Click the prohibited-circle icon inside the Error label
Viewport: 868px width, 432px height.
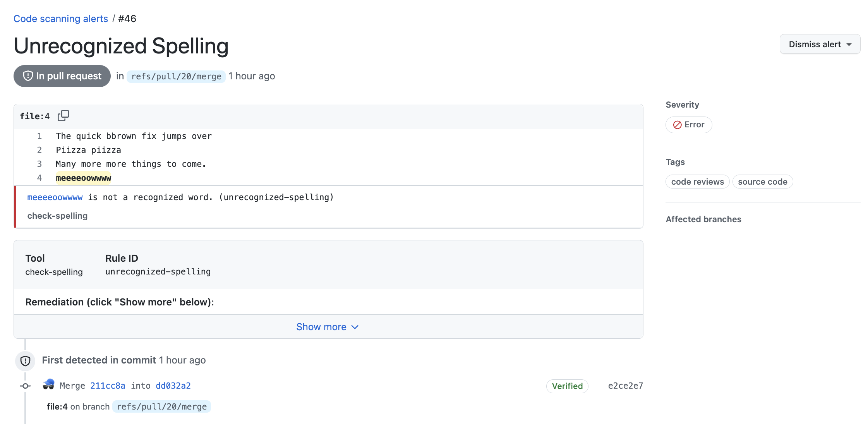click(x=678, y=125)
